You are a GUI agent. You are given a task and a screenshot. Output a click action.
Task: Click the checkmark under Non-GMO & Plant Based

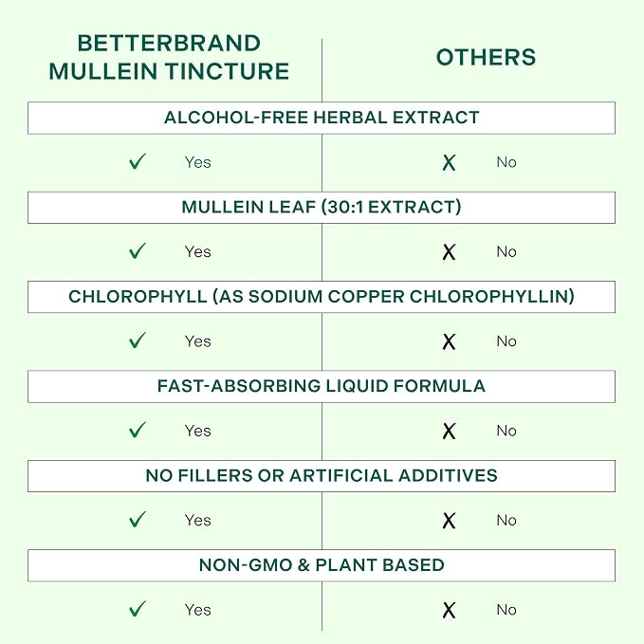click(138, 609)
